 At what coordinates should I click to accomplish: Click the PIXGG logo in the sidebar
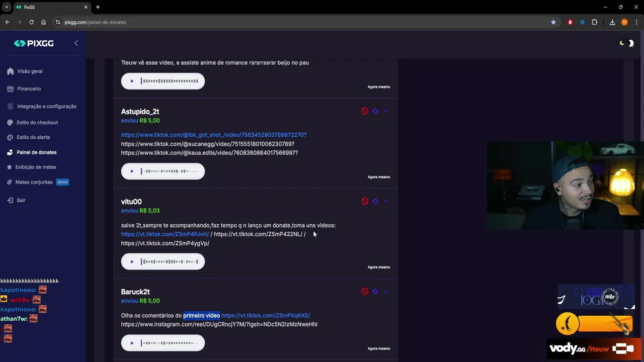pyautogui.click(x=34, y=43)
